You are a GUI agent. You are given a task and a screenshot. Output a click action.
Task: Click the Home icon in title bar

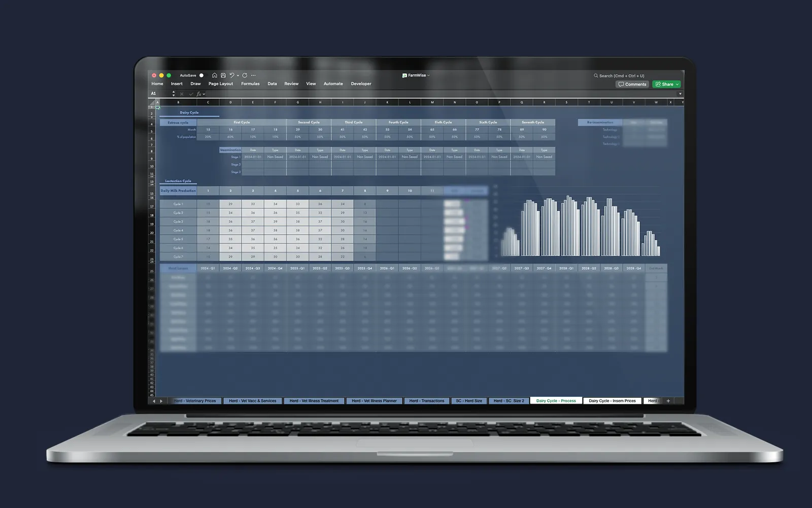(x=215, y=75)
